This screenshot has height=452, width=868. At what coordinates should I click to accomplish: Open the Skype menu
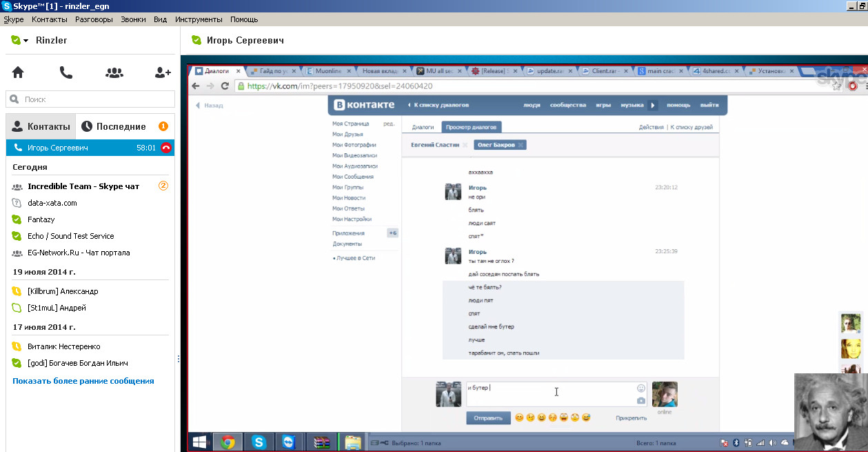click(13, 19)
